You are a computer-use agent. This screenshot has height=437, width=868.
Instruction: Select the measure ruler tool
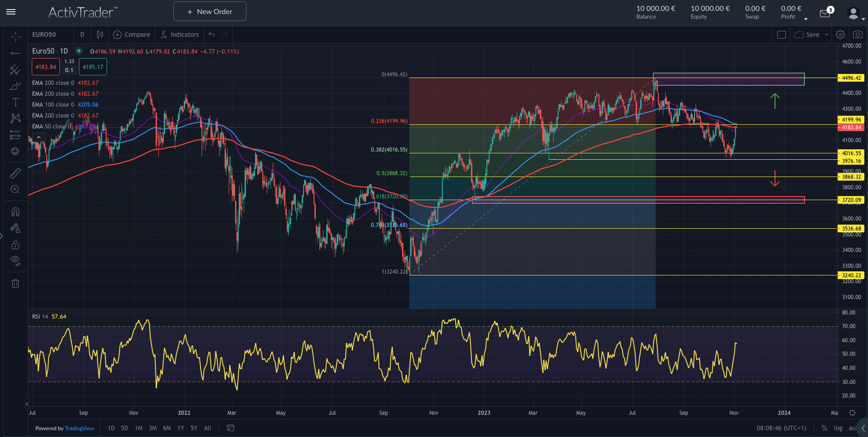pos(15,172)
